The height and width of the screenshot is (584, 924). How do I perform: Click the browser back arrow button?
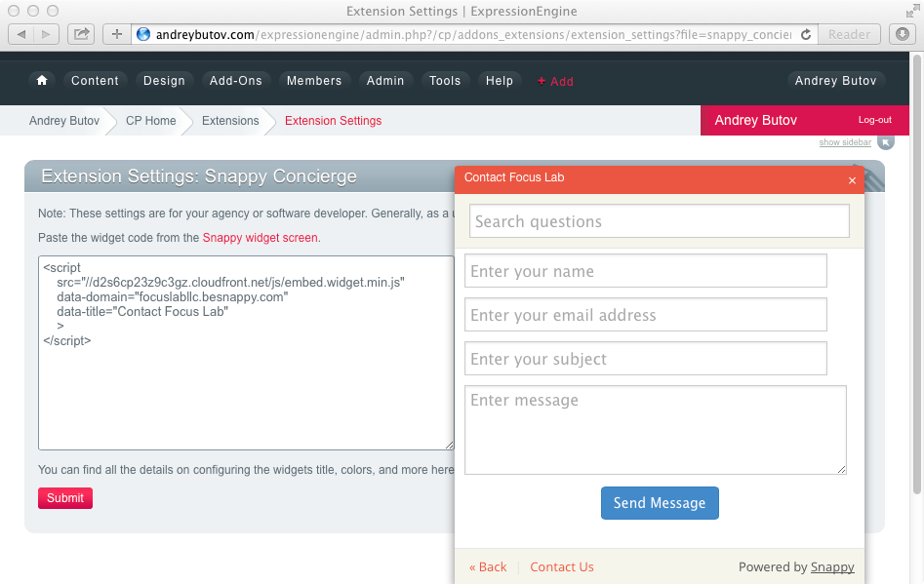(21, 34)
